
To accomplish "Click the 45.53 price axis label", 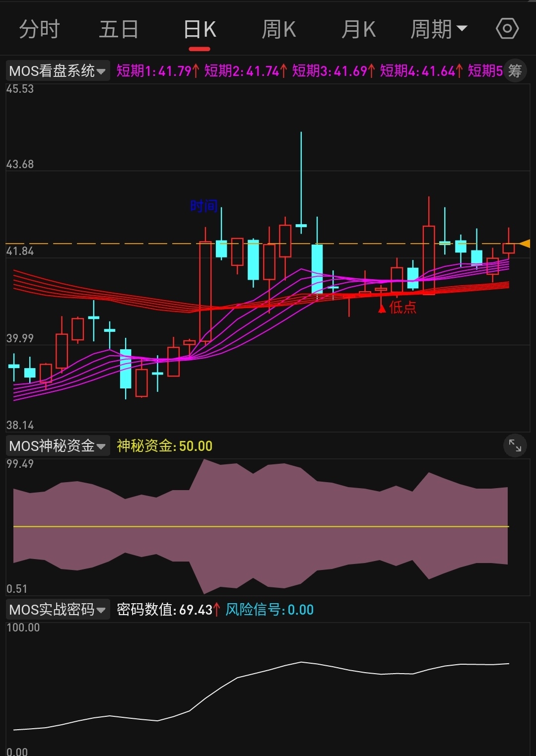I will [x=20, y=89].
